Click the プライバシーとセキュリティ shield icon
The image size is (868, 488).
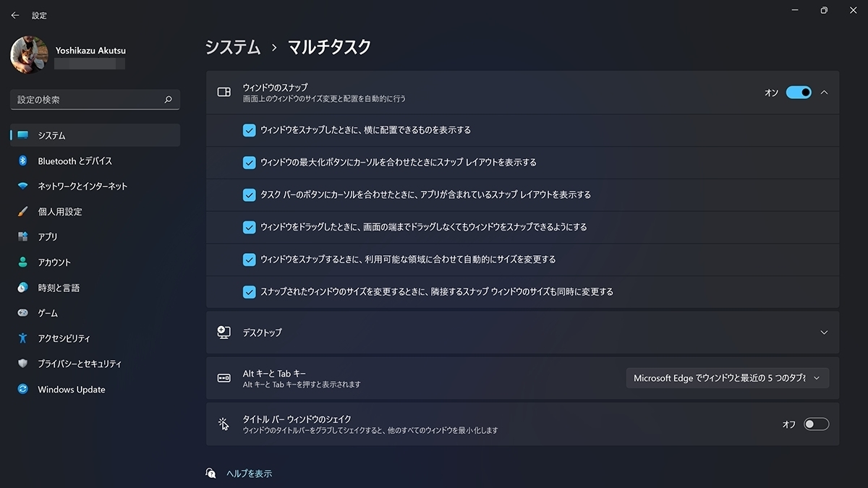point(22,364)
